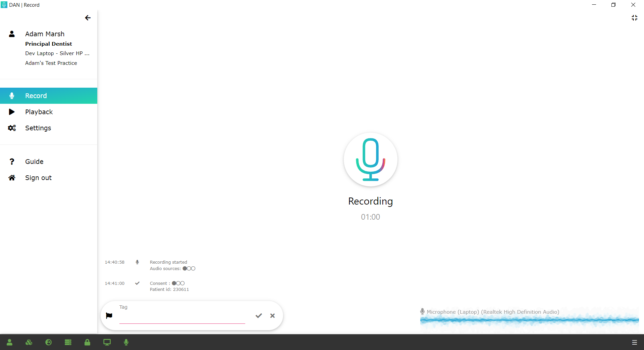
Task: Cancel the tag with the X icon
Action: pos(272,316)
